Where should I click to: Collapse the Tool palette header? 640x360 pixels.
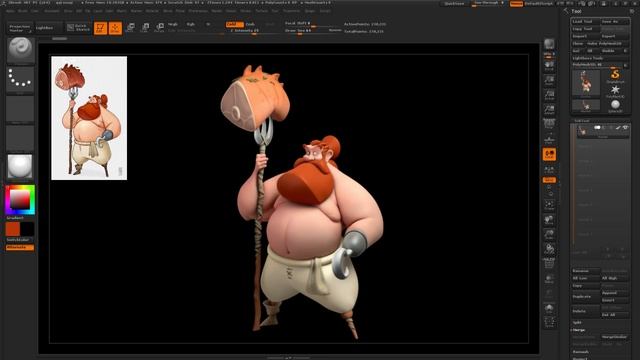click(x=576, y=11)
